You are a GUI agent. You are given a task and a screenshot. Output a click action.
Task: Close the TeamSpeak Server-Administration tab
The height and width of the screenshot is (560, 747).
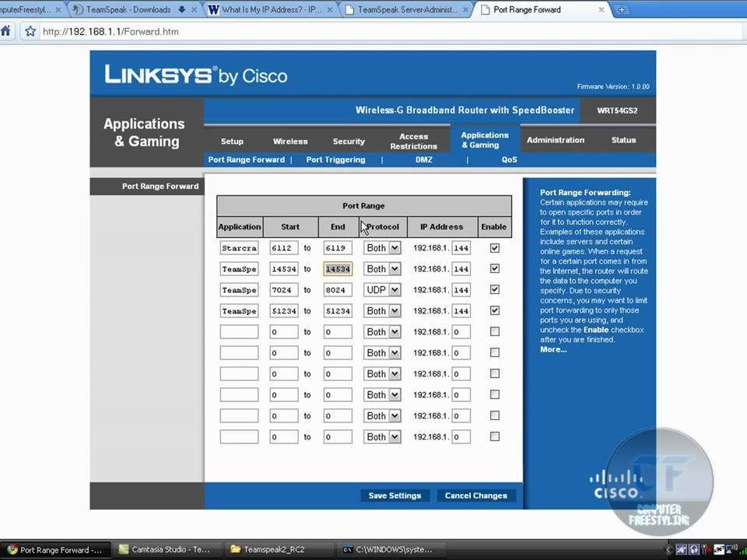(465, 9)
